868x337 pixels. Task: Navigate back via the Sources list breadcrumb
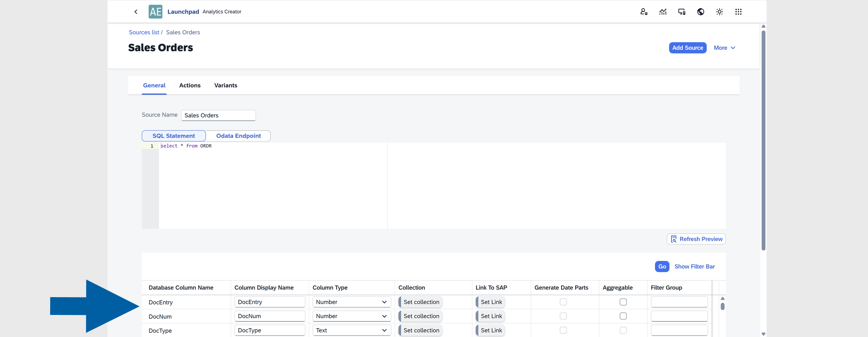[144, 32]
